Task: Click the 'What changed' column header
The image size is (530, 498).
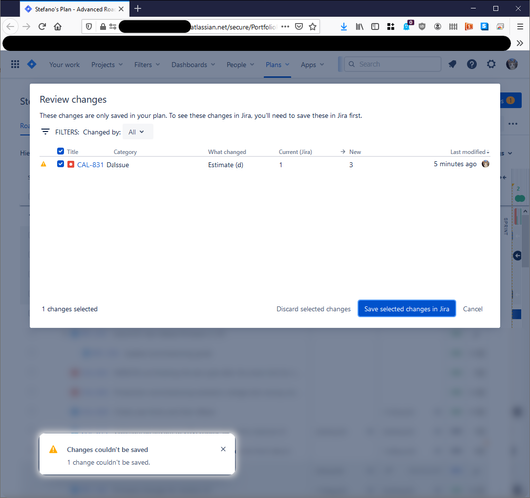Action: [227, 152]
